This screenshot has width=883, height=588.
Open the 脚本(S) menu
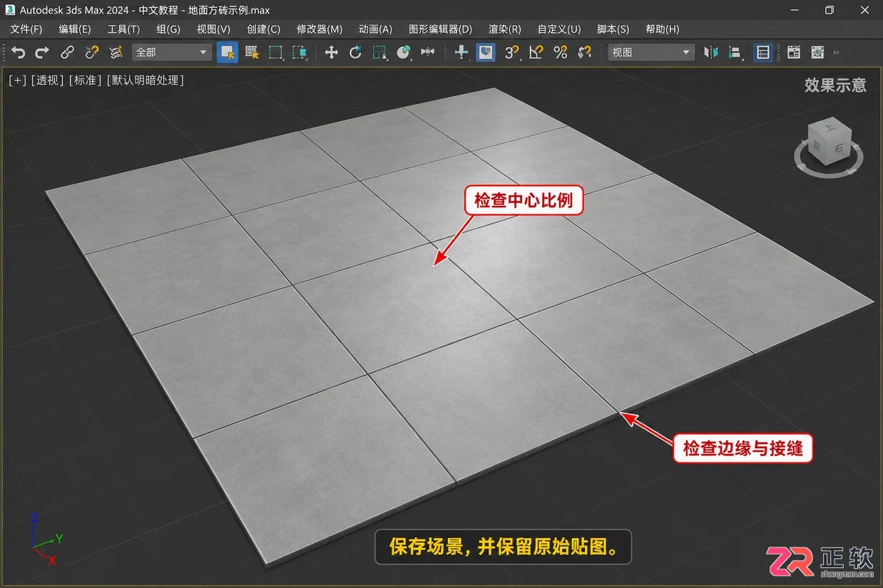pyautogui.click(x=613, y=29)
